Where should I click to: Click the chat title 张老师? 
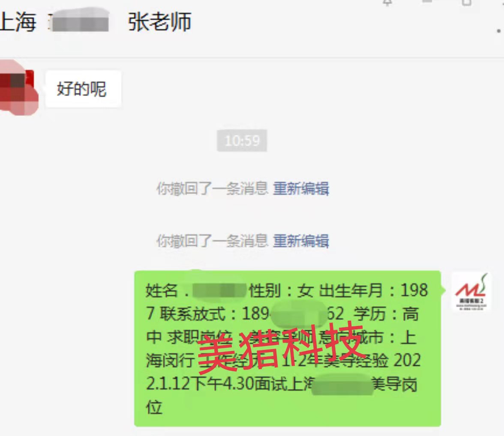click(x=160, y=22)
